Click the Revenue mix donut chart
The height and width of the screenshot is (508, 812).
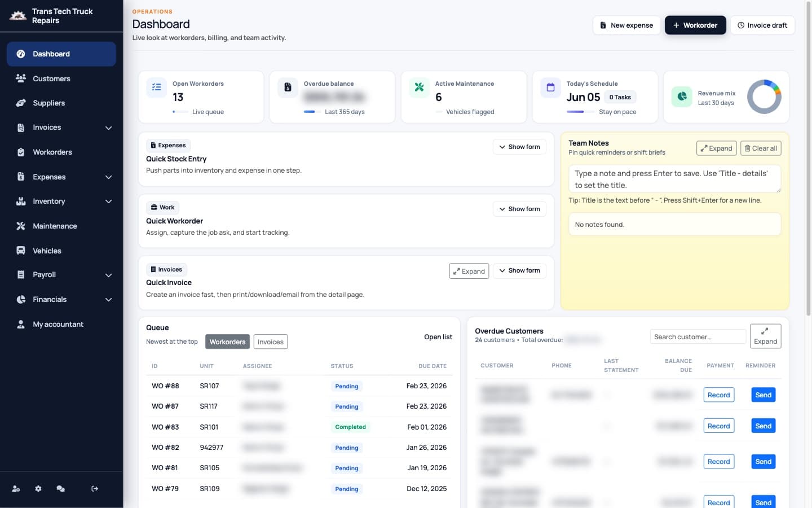click(764, 97)
